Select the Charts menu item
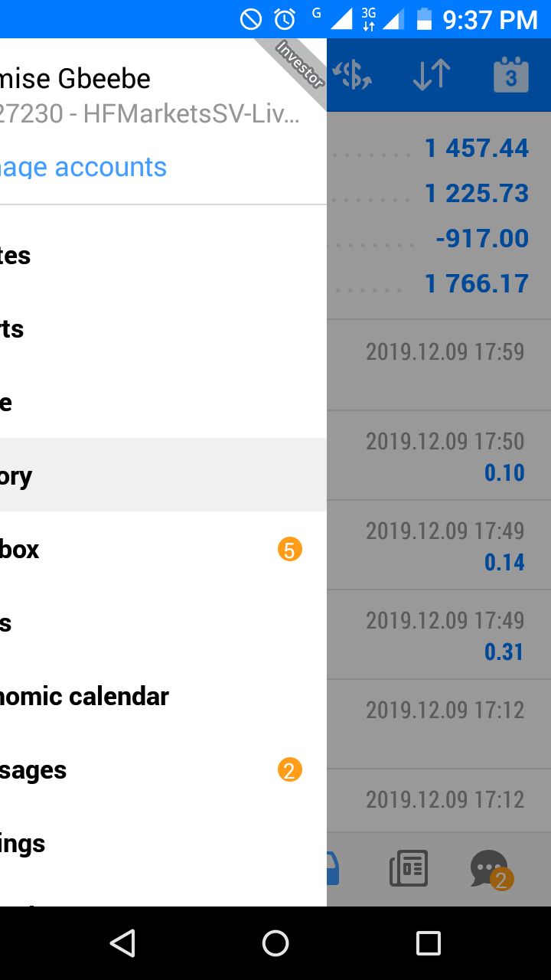 163,328
